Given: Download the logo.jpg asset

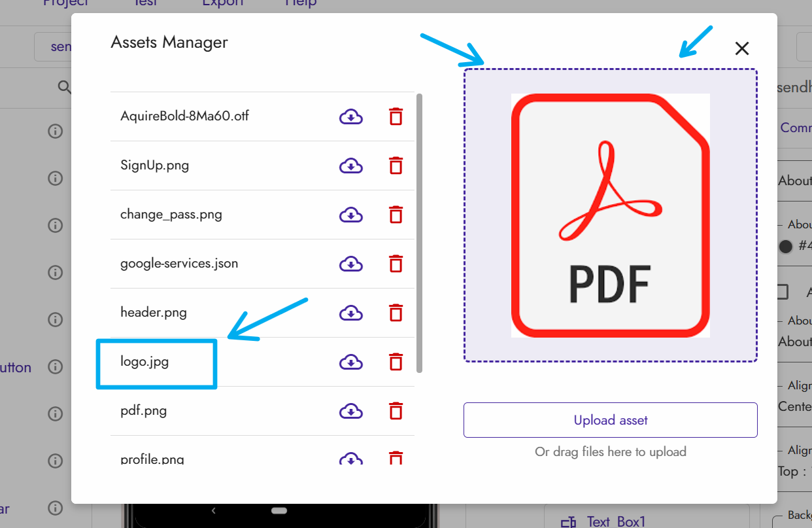Looking at the screenshot, I should pos(351,362).
